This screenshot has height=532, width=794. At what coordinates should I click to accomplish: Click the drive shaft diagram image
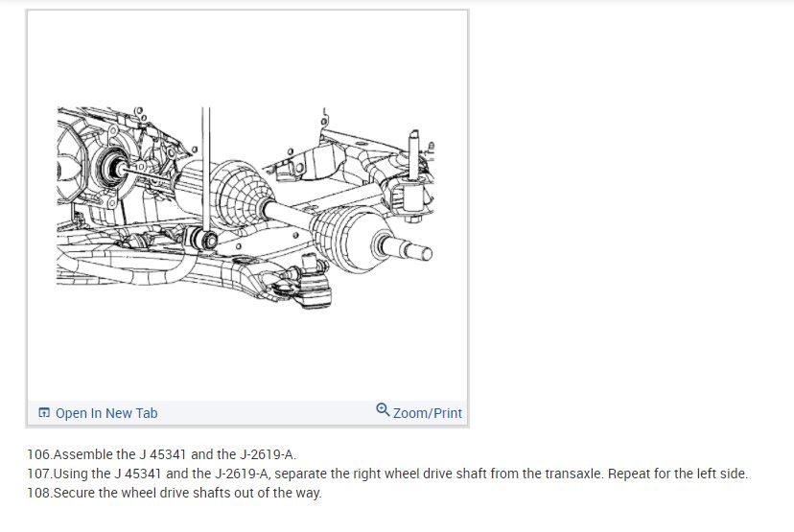coord(245,208)
